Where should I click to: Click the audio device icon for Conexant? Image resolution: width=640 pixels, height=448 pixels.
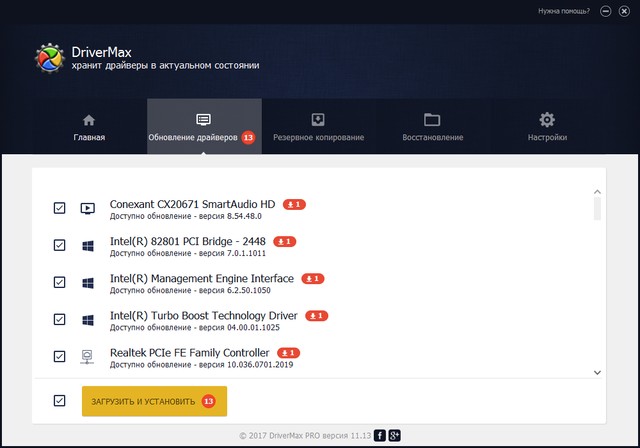pyautogui.click(x=88, y=208)
